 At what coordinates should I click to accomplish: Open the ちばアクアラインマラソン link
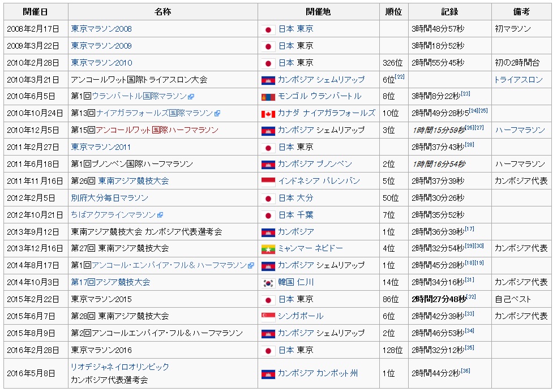pyautogui.click(x=114, y=215)
